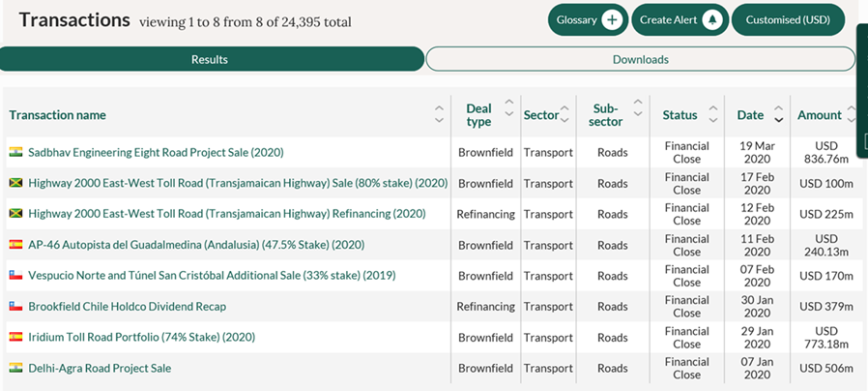Image resolution: width=868 pixels, height=391 pixels.
Task: Open Transjamaican Highway Refinancing (2020) link
Action: coord(227,214)
